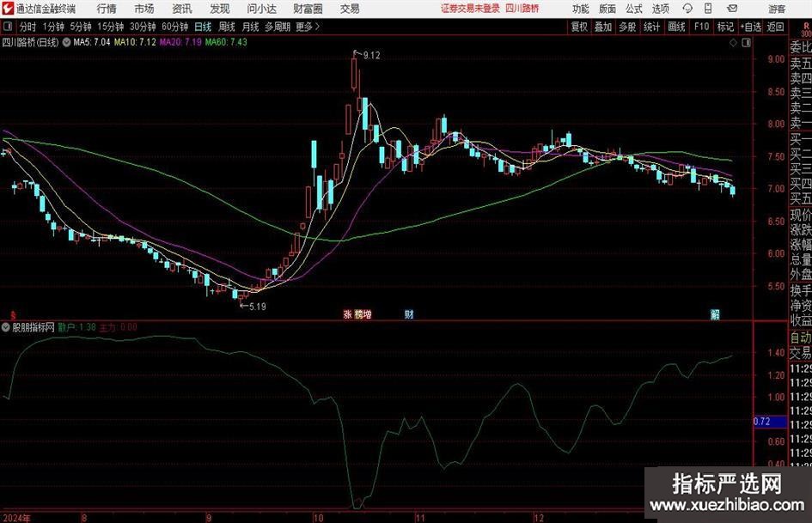Open 多周期 multi-period view
The image size is (812, 523).
click(278, 27)
